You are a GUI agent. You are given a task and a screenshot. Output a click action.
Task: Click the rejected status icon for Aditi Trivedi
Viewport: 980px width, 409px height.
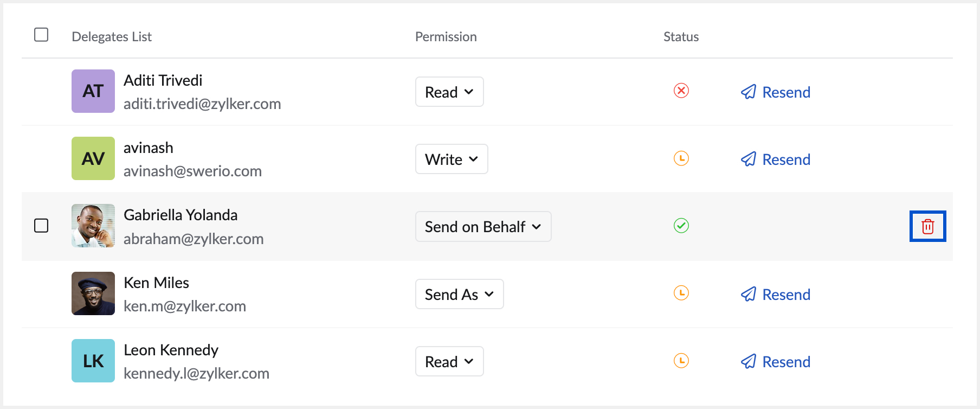(681, 91)
